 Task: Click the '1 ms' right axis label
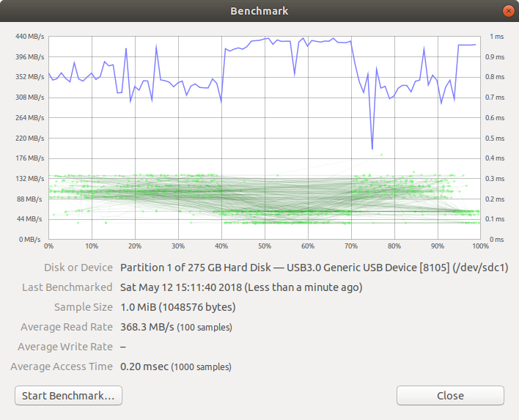(497, 37)
